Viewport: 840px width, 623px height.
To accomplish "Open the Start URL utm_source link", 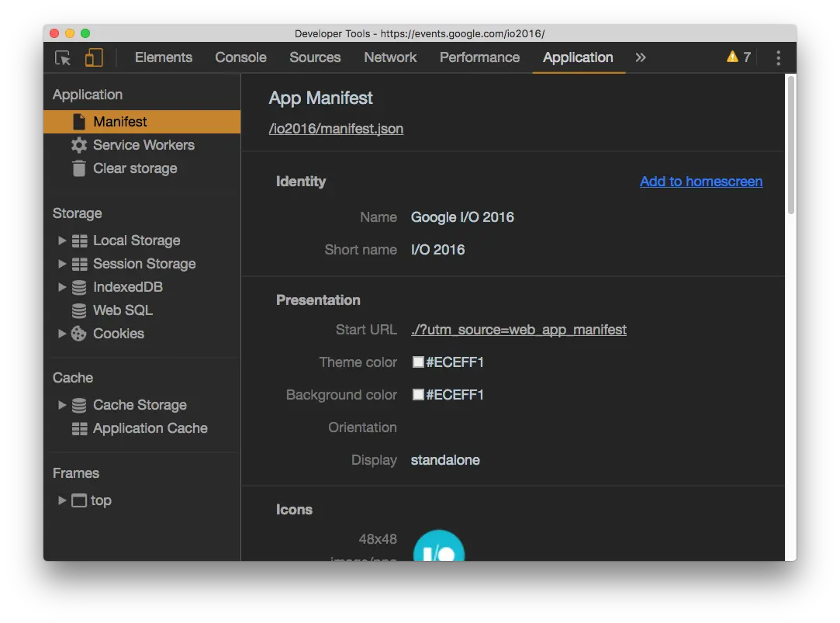I will click(519, 330).
